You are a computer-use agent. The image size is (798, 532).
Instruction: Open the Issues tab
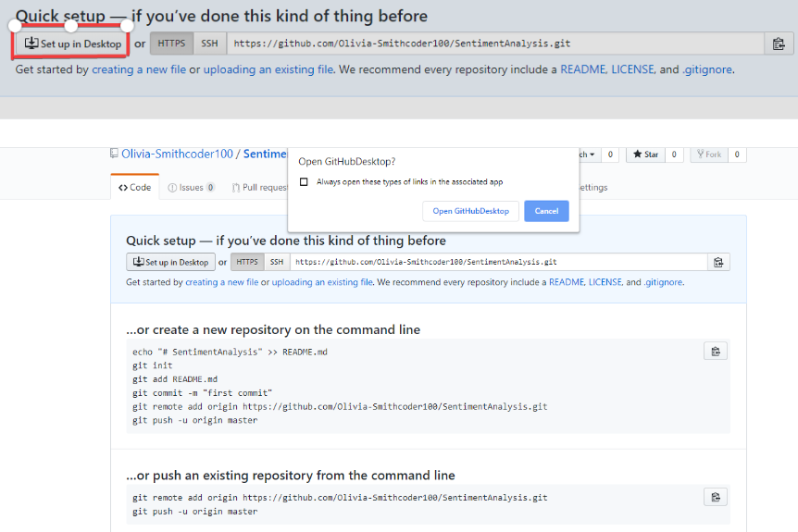pos(192,187)
